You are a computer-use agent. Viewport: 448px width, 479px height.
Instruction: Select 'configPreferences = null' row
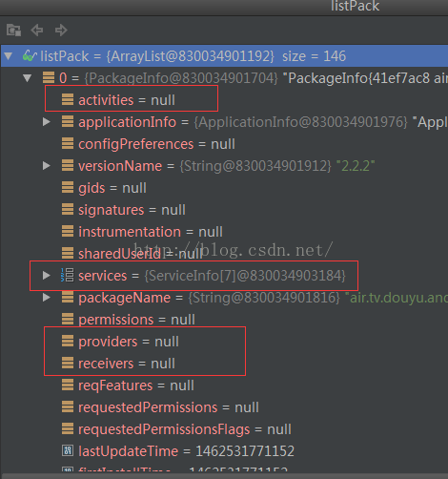click(156, 144)
